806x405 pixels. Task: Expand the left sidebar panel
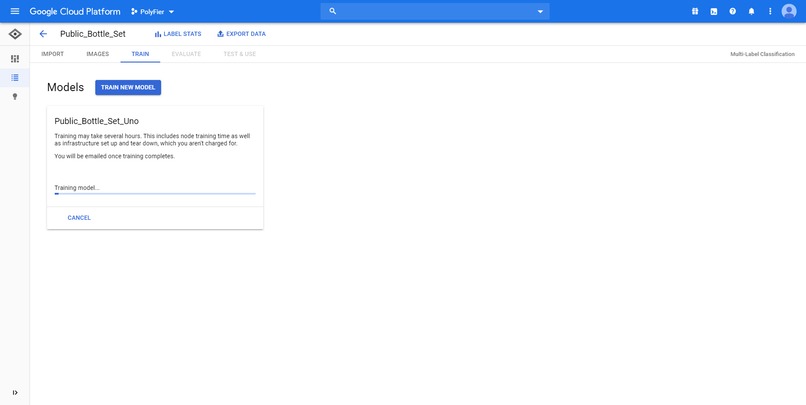(x=15, y=393)
